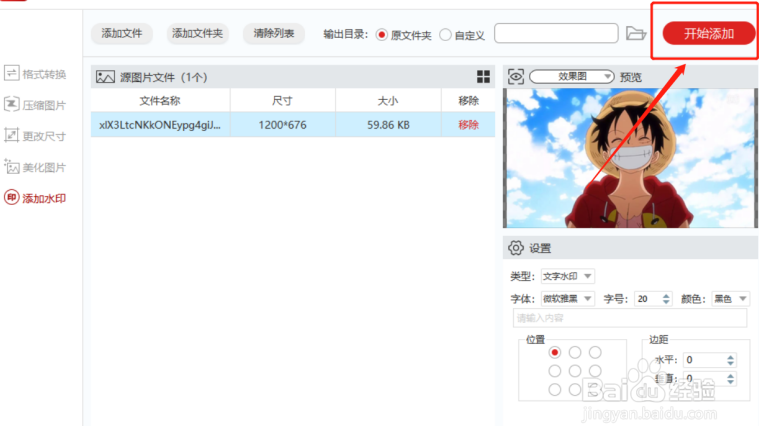This screenshot has width=759, height=440.
Task: Click the 清除列表 clear list button
Action: (x=274, y=33)
